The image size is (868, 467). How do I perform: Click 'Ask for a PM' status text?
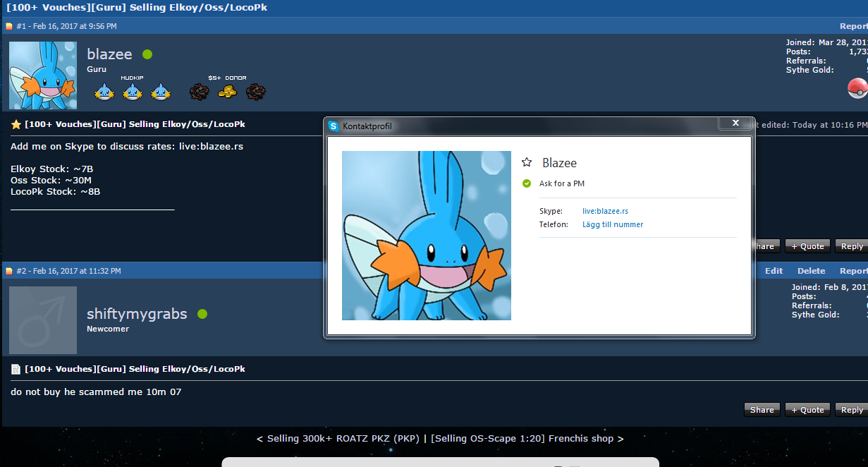pyautogui.click(x=562, y=183)
